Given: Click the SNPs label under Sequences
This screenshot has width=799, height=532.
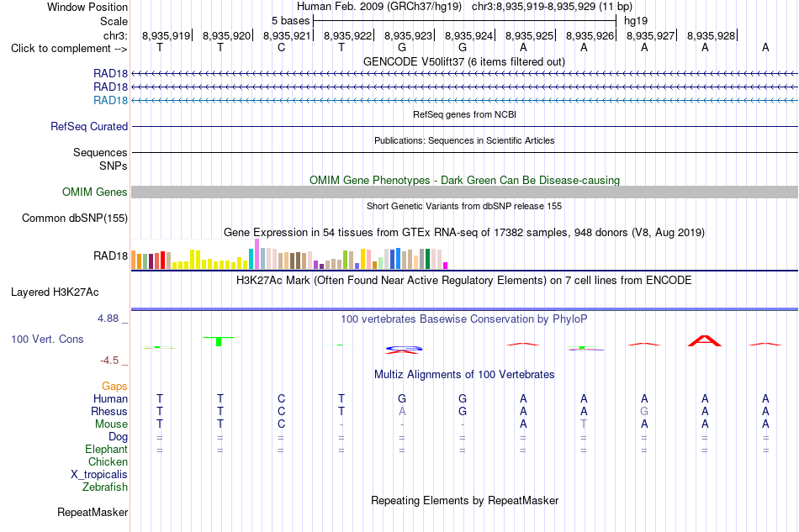Looking at the screenshot, I should [x=114, y=166].
